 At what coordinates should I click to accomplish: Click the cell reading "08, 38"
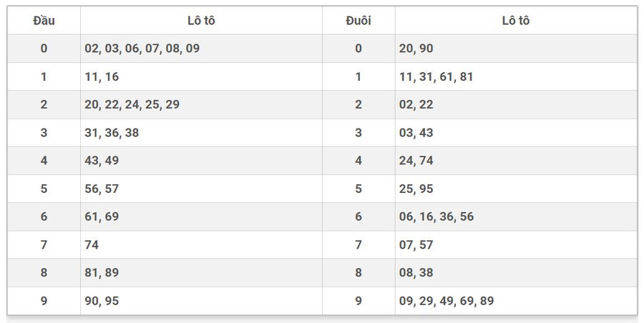pyautogui.click(x=416, y=272)
